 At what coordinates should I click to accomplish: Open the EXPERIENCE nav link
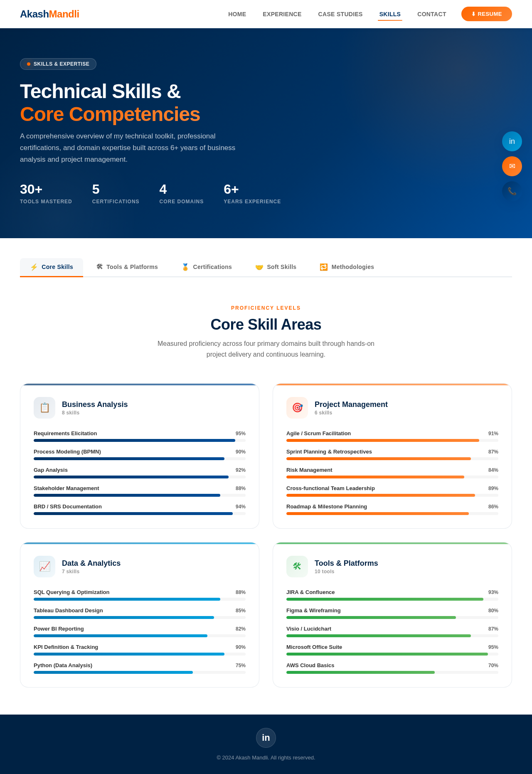click(x=282, y=14)
